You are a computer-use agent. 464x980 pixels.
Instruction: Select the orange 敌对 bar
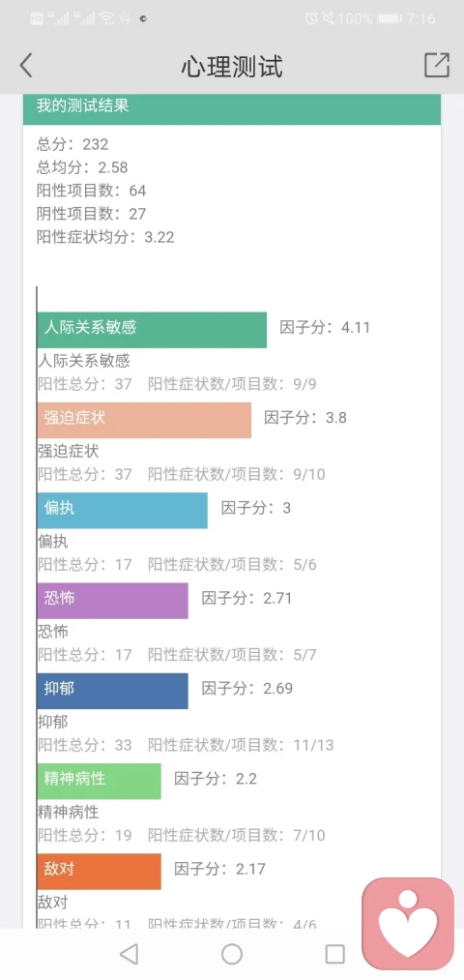[99, 872]
